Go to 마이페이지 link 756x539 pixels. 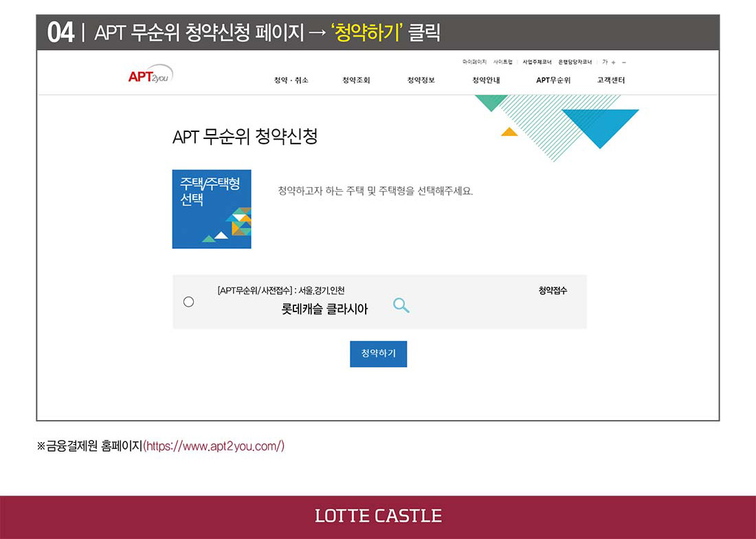474,62
